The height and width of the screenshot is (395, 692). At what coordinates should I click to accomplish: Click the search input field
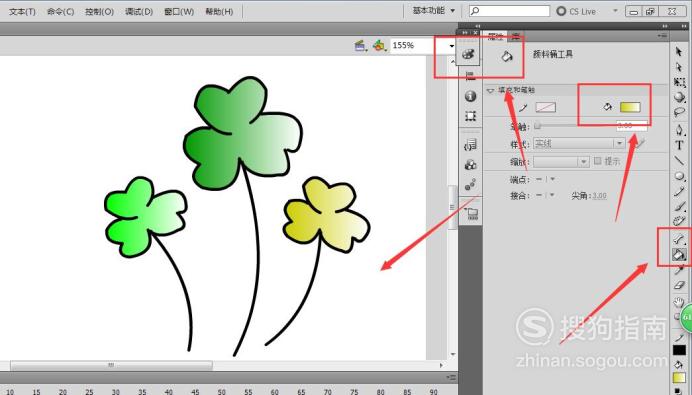[509, 11]
